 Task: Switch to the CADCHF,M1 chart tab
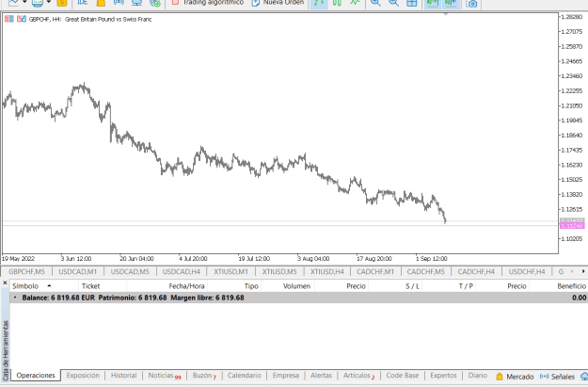coord(375,271)
